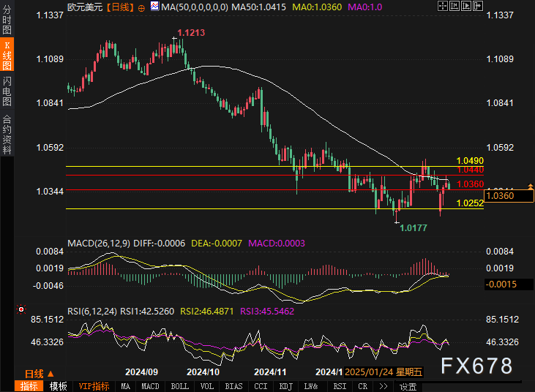Click the second chart toolbar icon, bar and left arrow
Viewport: 535px width, 392px height.
pos(454,6)
